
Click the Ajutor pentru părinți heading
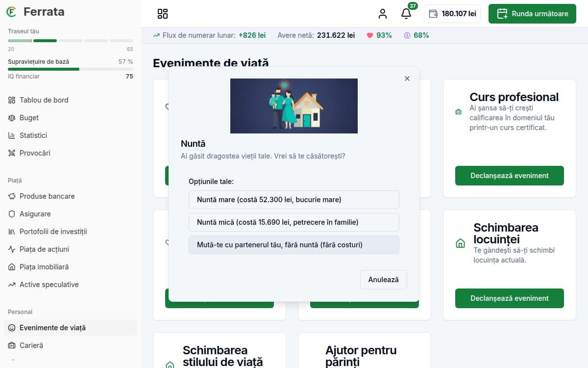coord(361,356)
